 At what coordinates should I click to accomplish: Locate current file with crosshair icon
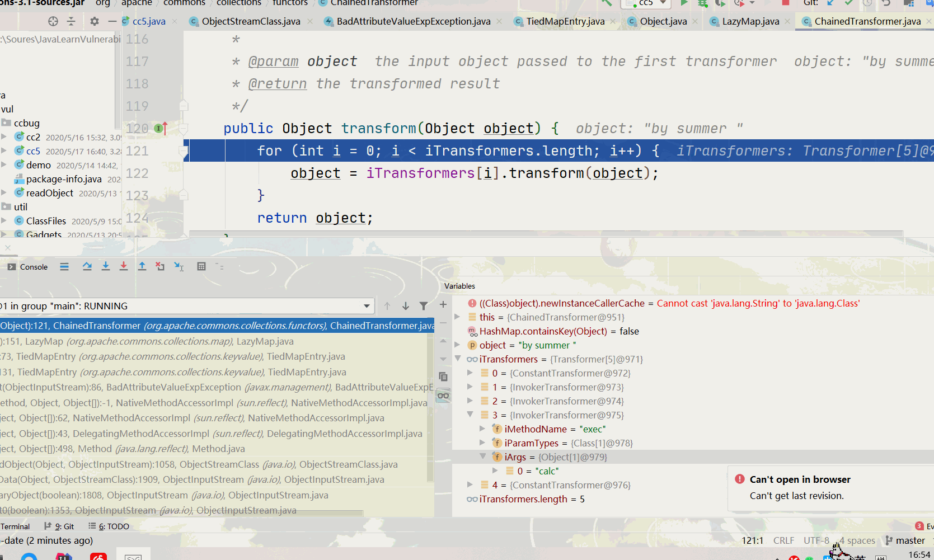point(53,21)
